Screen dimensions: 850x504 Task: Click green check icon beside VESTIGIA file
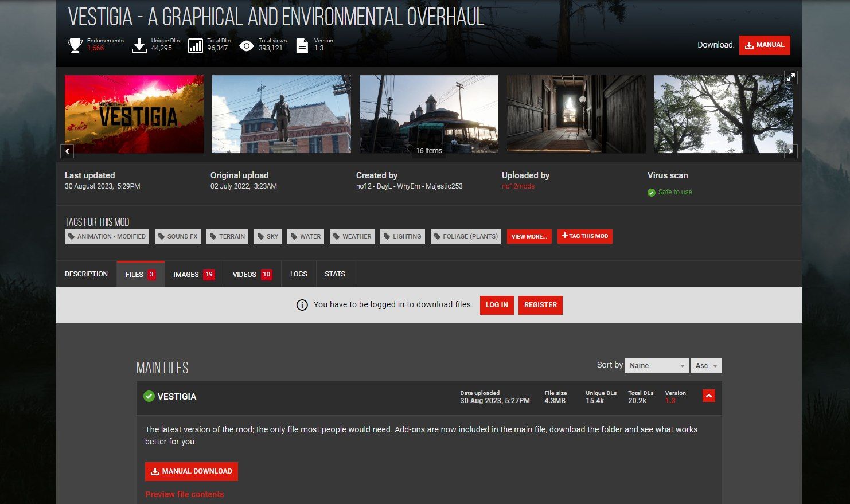click(149, 396)
